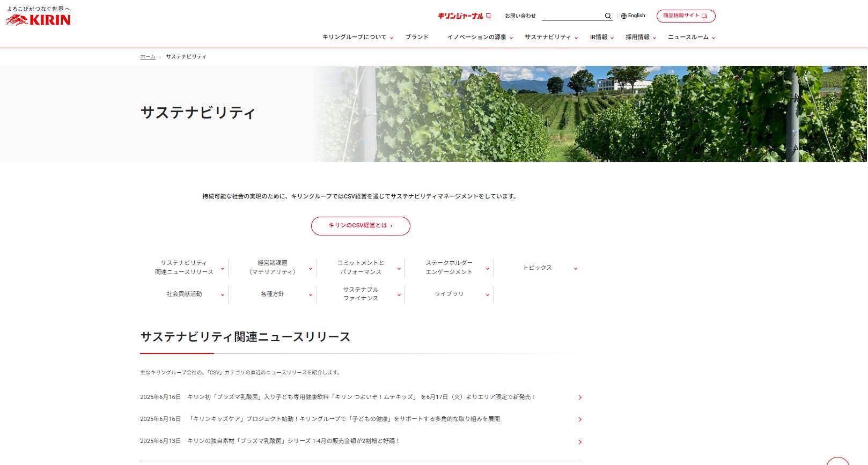This screenshot has width=868, height=465.
Task: Open news about キリン つよいぞ！ムテキッズ
Action: pos(361,397)
